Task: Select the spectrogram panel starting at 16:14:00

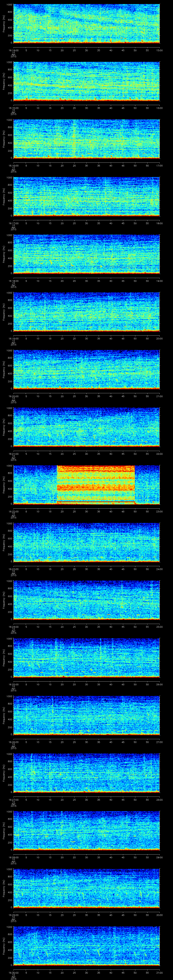Action: (x=86, y=24)
